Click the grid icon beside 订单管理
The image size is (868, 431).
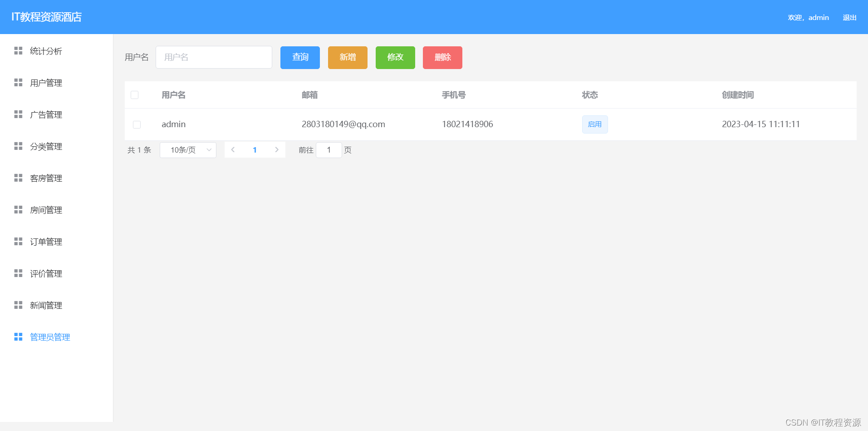pyautogui.click(x=18, y=241)
